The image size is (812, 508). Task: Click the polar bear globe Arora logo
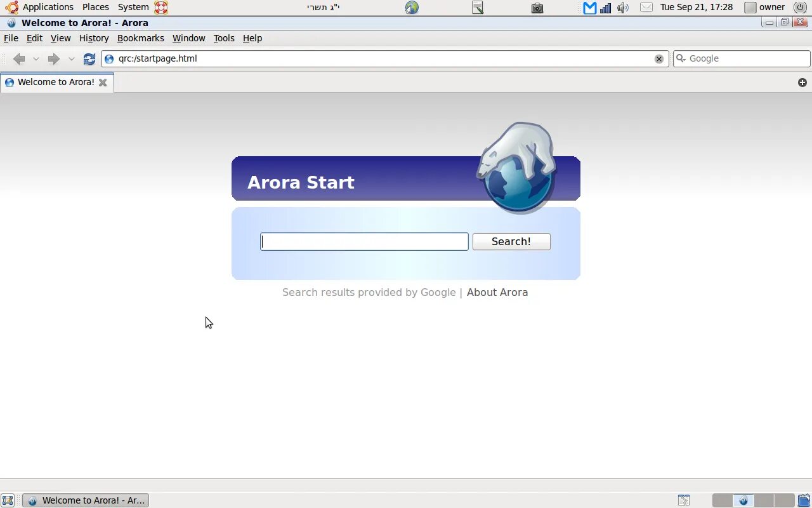coord(517,167)
